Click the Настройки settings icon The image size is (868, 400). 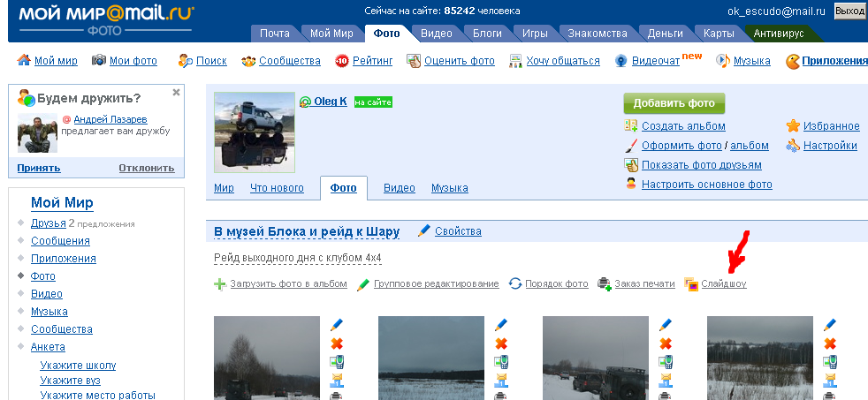(x=793, y=146)
